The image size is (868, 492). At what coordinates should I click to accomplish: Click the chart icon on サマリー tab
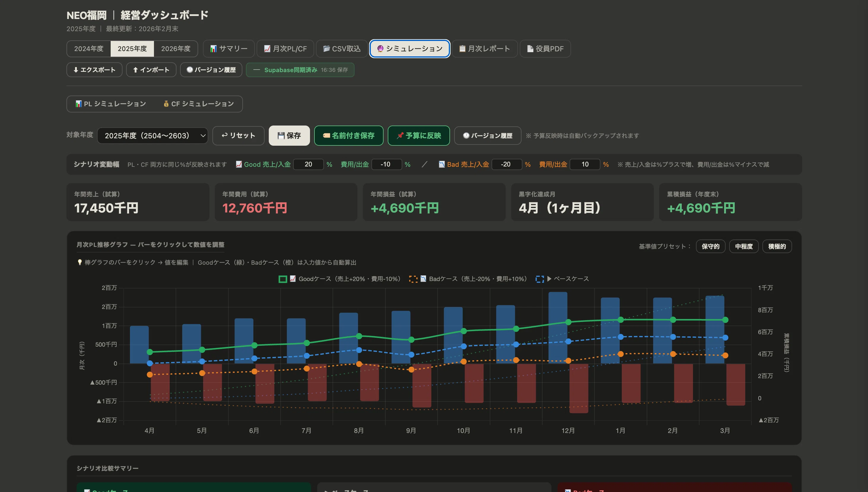[x=214, y=49]
